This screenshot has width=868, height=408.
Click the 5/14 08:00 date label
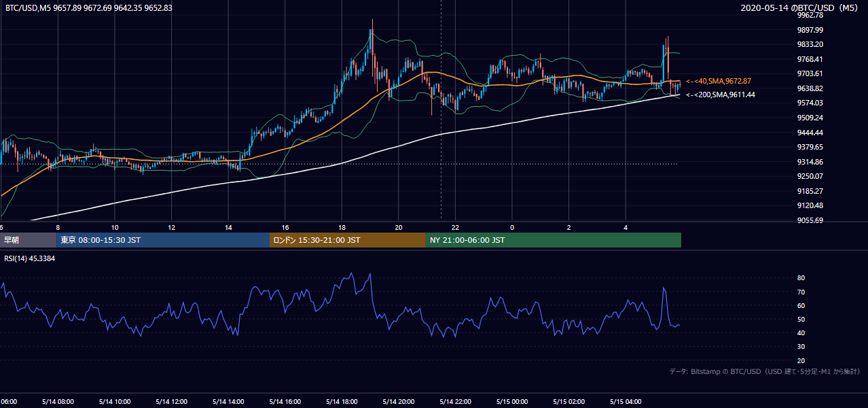click(58, 402)
